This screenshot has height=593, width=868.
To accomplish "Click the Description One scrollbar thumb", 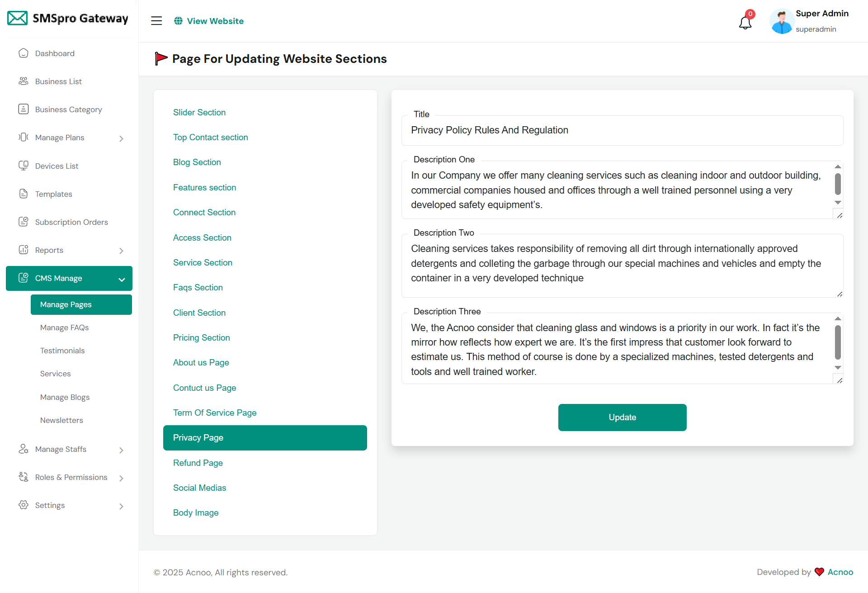I will point(837,184).
